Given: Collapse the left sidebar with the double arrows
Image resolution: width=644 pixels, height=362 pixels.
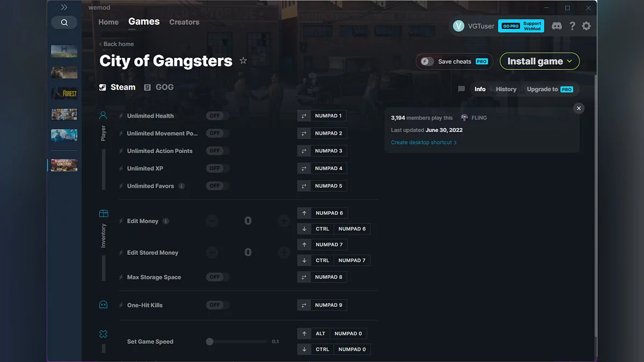Looking at the screenshot, I should point(64,7).
